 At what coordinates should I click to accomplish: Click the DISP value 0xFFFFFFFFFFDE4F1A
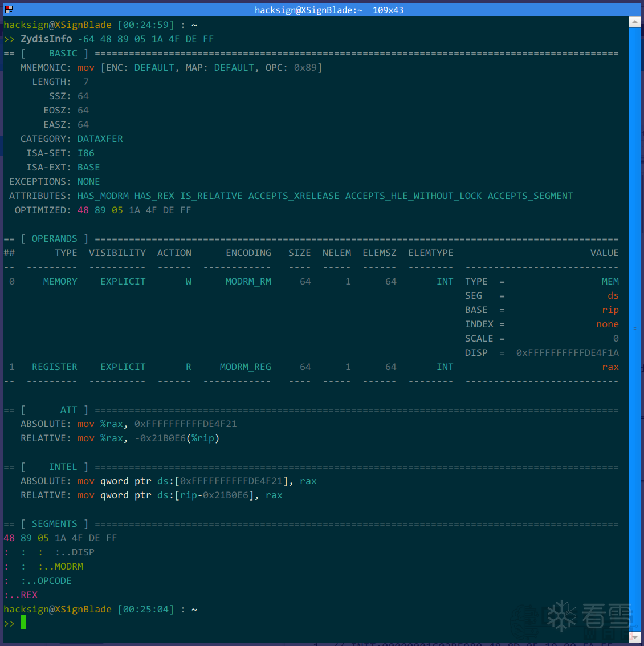(x=567, y=353)
